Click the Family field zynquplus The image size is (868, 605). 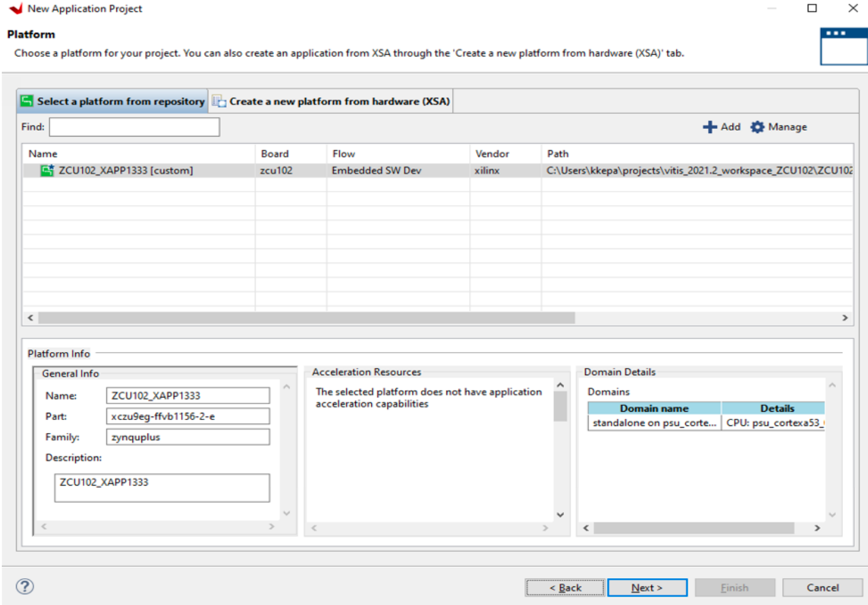[187, 437]
